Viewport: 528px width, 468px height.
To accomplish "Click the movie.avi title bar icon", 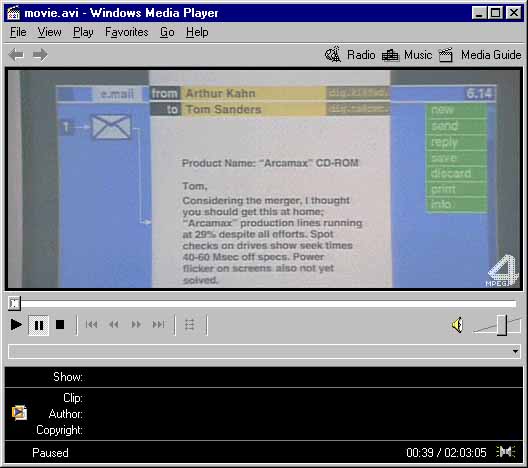I will (14, 13).
